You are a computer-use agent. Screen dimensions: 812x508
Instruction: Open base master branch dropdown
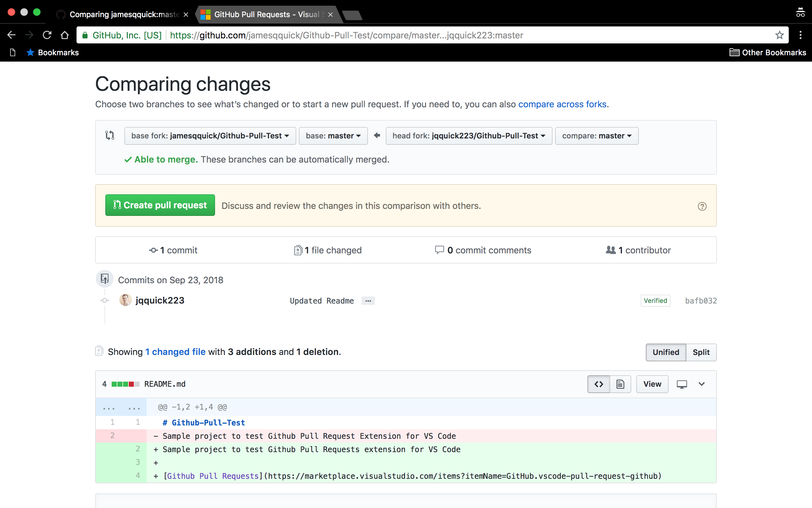333,136
